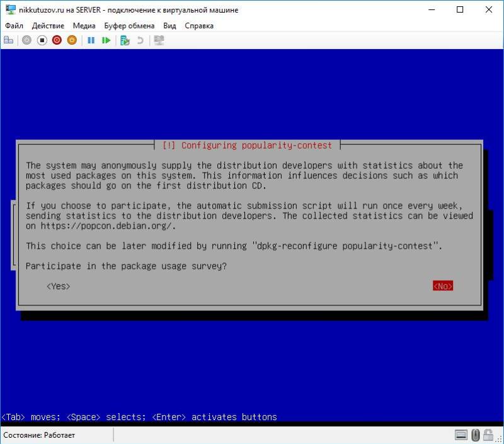
Task: Expand the Медиа menu
Action: [84, 26]
